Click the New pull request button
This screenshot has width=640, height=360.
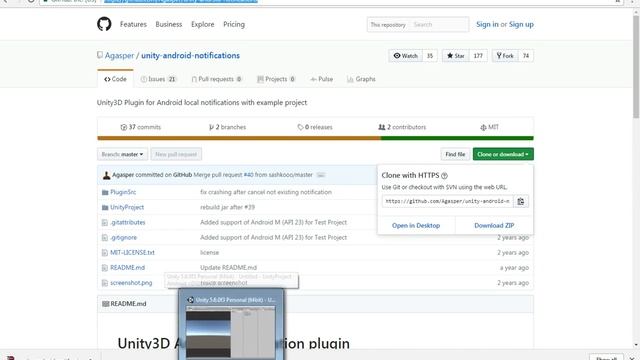click(176, 154)
